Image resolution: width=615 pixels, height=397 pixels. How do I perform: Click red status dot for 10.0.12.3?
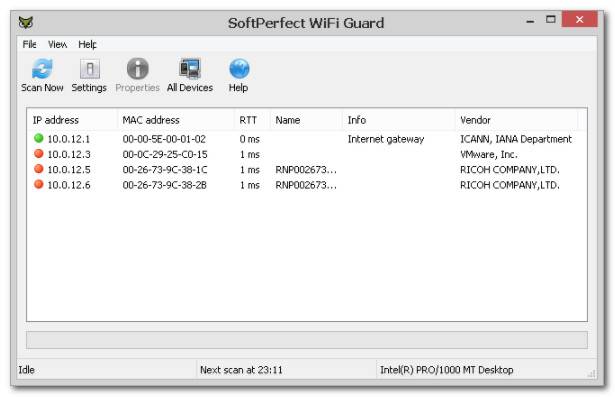[38, 153]
